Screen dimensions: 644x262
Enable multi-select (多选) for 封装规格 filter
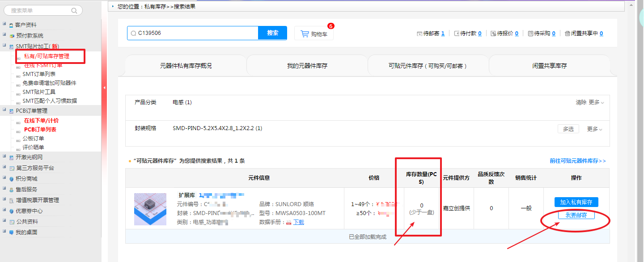pos(568,129)
